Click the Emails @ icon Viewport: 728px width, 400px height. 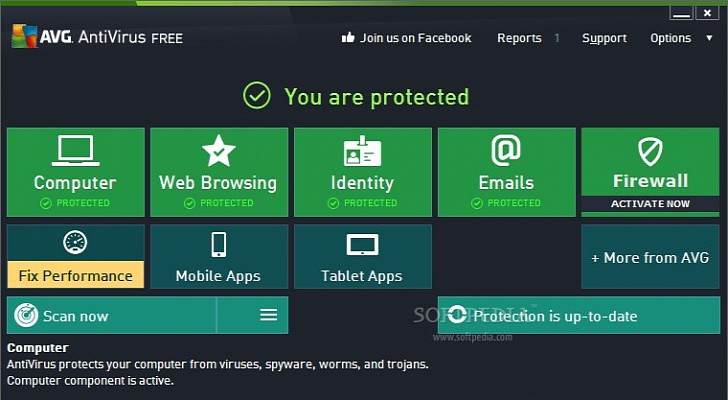point(506,150)
